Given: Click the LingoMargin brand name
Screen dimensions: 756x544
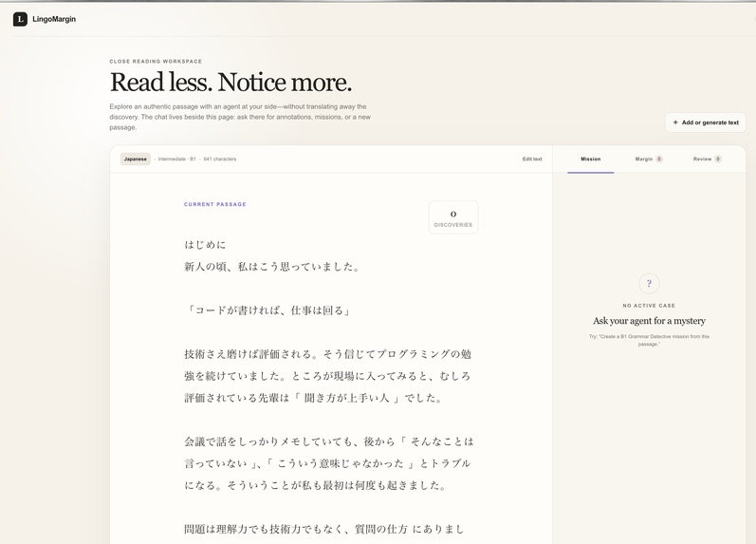Looking at the screenshot, I should point(54,19).
